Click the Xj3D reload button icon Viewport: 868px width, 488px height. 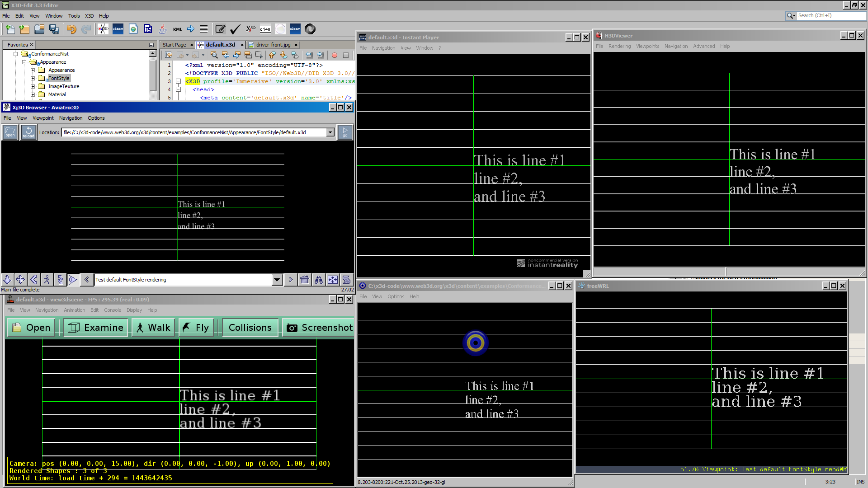[x=28, y=132]
